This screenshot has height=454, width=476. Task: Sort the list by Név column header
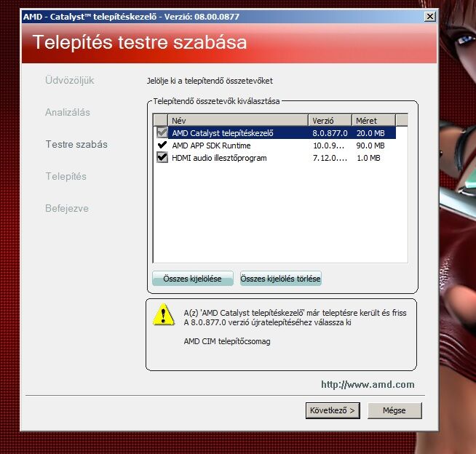tap(238, 121)
